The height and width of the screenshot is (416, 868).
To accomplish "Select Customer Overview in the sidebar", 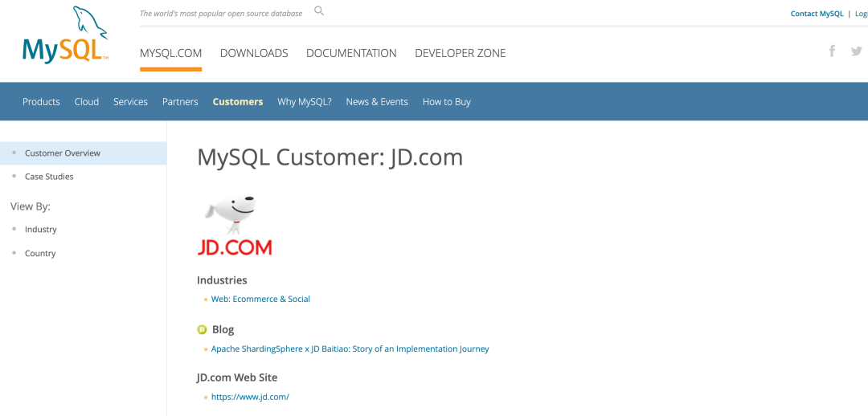I will [x=83, y=153].
